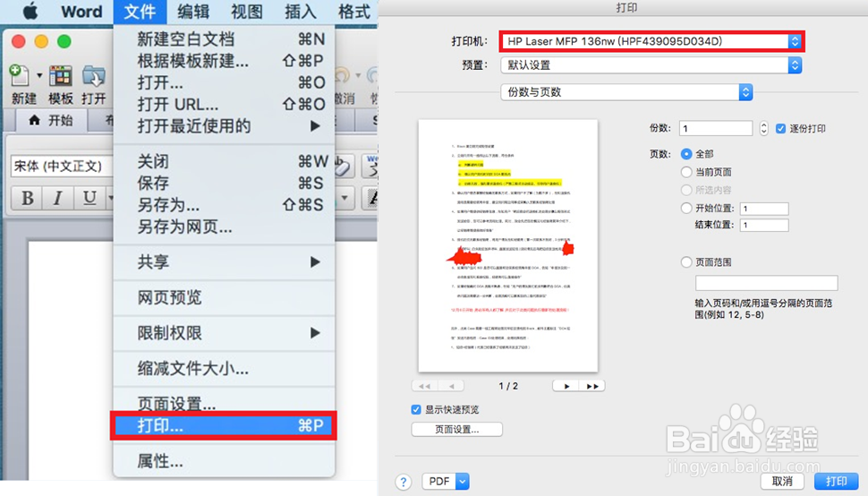
Task: Adjust the copies count stepper
Action: [x=764, y=128]
